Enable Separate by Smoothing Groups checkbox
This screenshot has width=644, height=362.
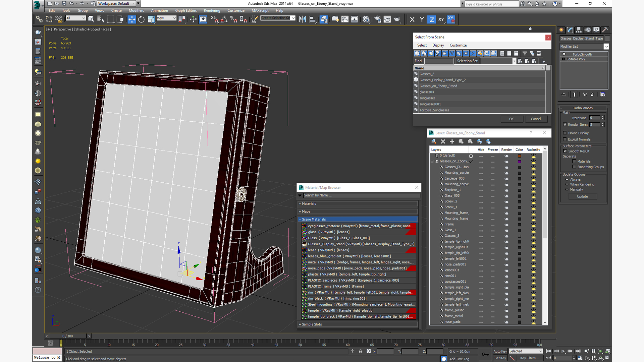pyautogui.click(x=574, y=167)
